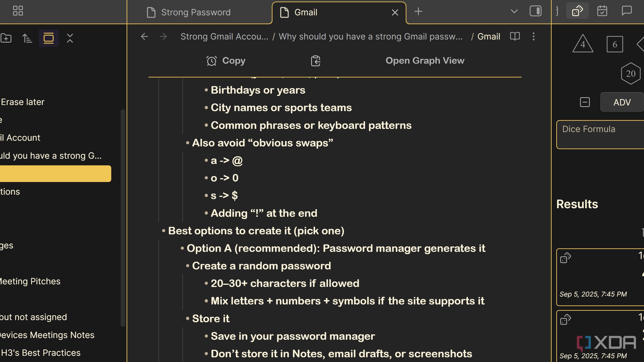Open 'but not assigned' sidebar item
The width and height of the screenshot is (644, 362).
34,317
